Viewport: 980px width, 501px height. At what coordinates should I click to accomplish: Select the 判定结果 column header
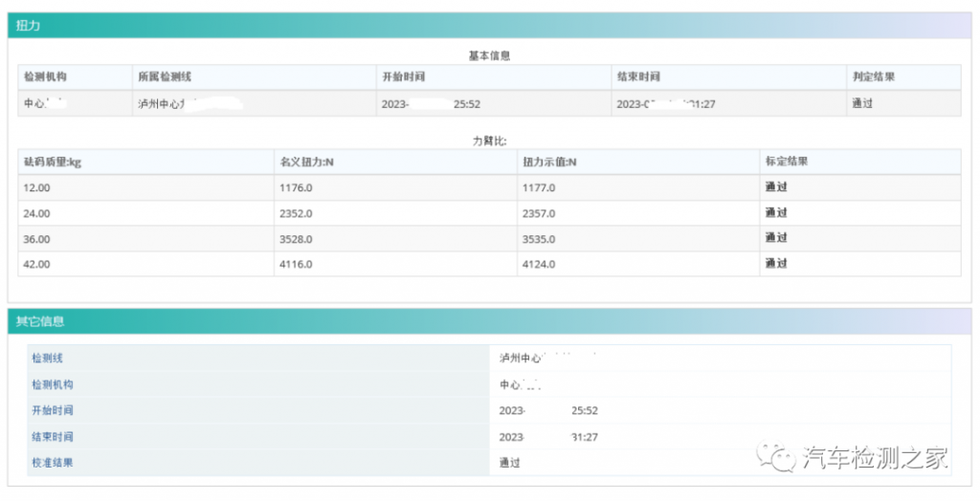pos(873,76)
